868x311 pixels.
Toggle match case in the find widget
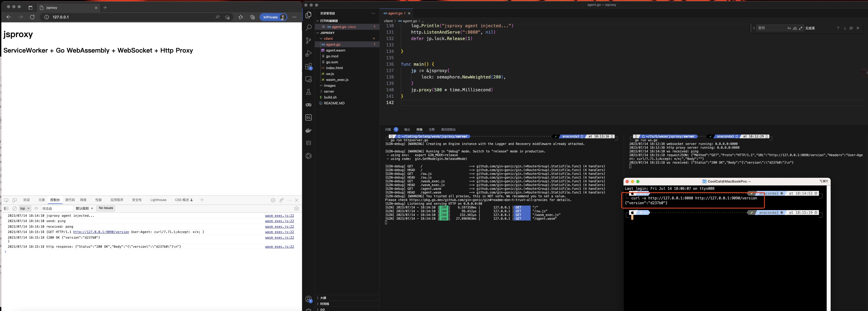789,28
